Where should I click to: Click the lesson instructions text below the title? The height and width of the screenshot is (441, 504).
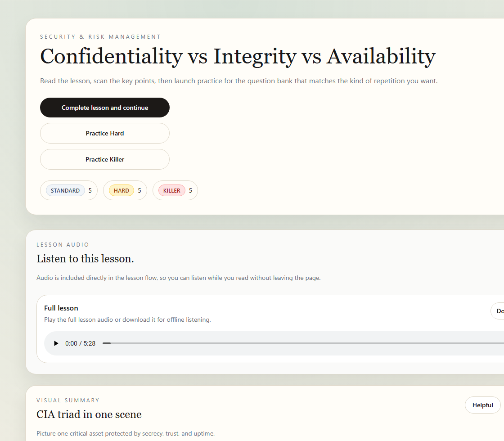[238, 81]
